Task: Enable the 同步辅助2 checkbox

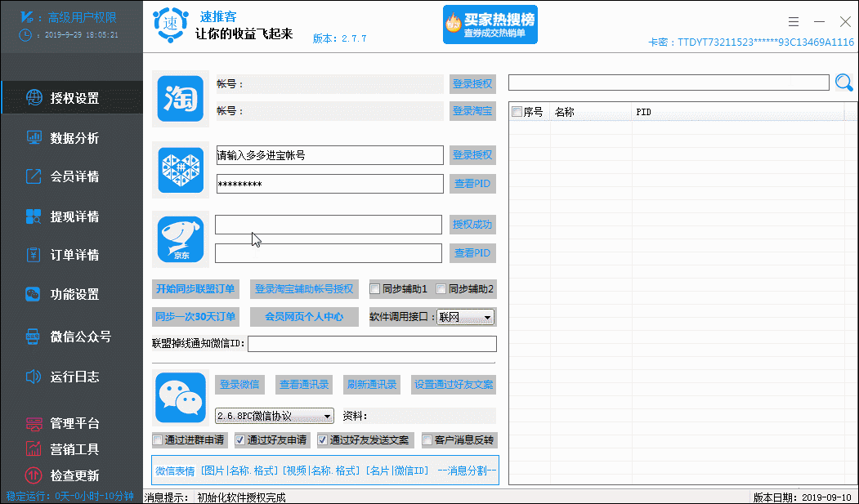Action: click(x=441, y=288)
